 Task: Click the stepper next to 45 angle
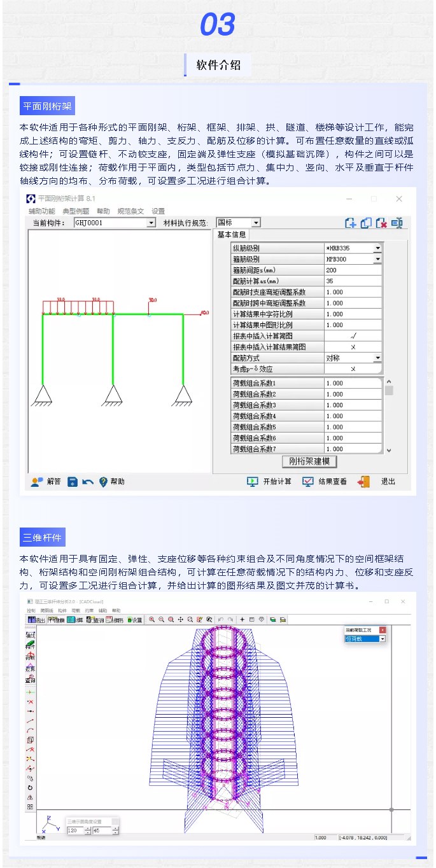click(115, 830)
